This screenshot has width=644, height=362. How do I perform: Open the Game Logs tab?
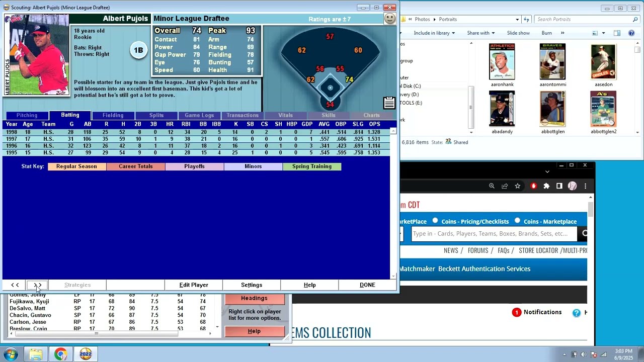pyautogui.click(x=199, y=116)
